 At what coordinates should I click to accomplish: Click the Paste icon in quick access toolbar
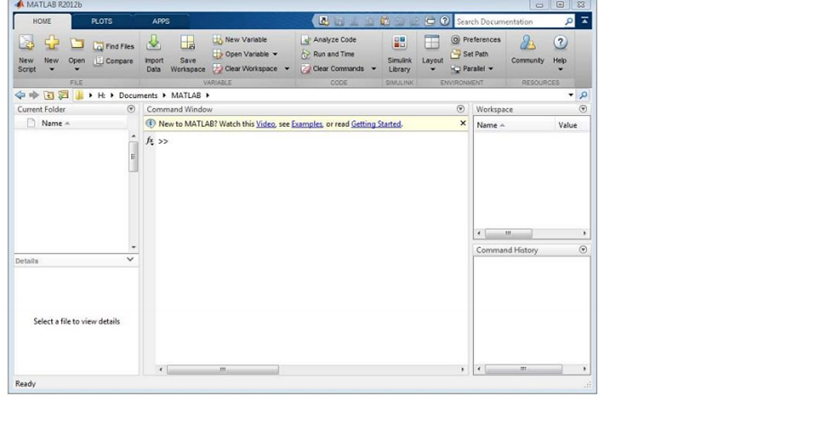(x=384, y=21)
